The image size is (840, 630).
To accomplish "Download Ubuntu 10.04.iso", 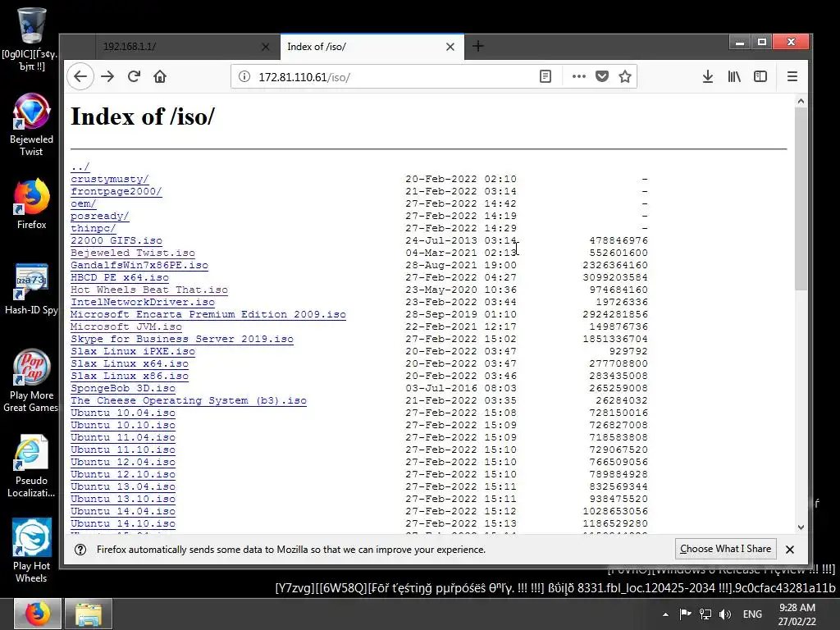I will [123, 413].
